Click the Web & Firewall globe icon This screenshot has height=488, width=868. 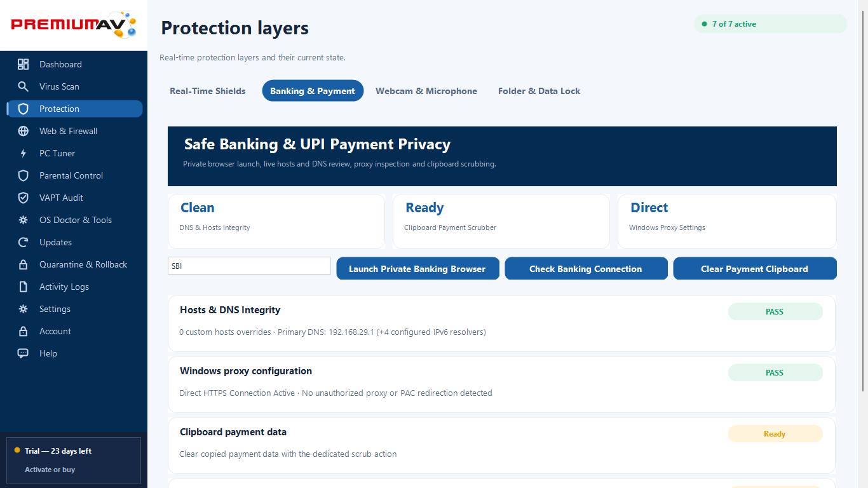24,131
